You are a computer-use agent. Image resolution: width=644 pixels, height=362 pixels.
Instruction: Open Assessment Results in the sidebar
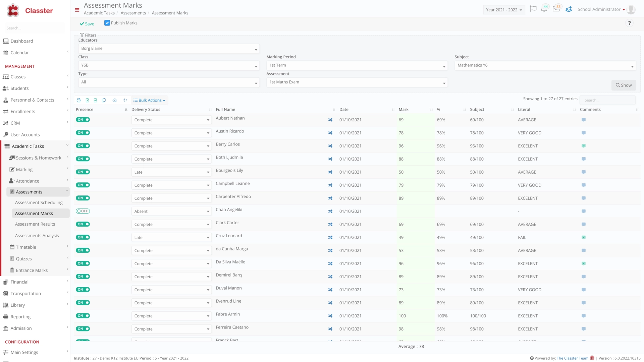(35, 224)
